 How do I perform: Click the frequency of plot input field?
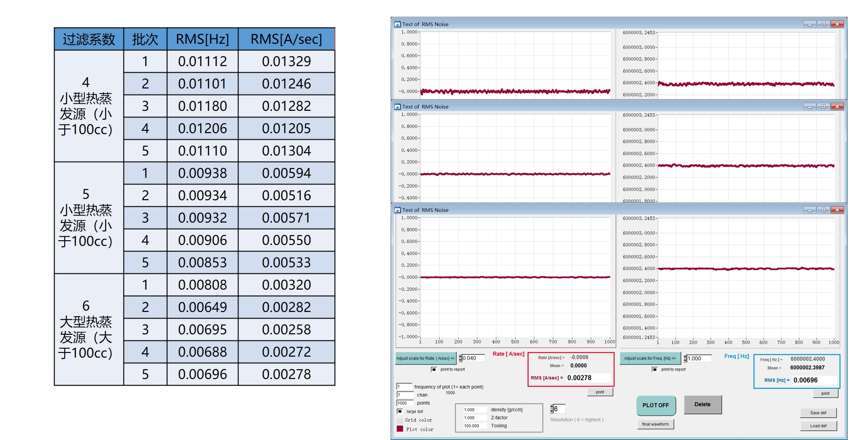404,386
